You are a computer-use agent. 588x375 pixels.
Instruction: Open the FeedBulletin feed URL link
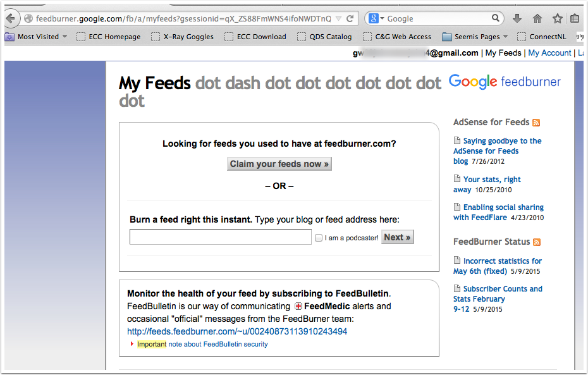[237, 331]
